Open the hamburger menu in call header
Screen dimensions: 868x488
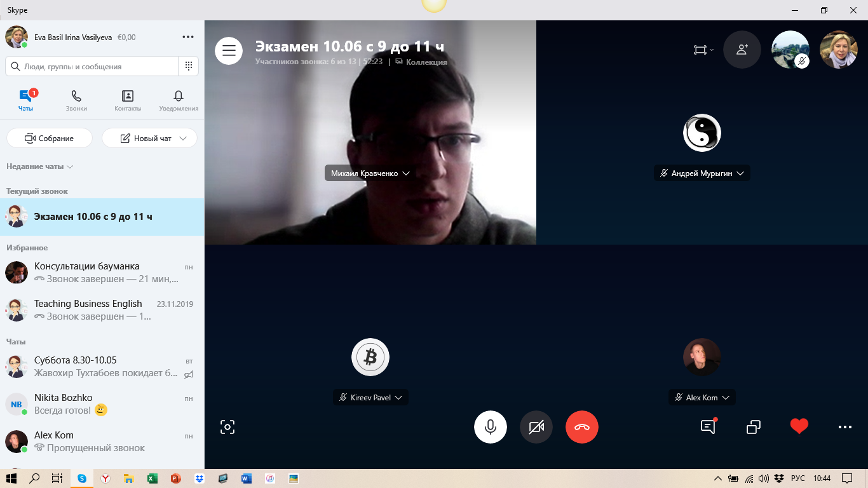click(x=229, y=51)
